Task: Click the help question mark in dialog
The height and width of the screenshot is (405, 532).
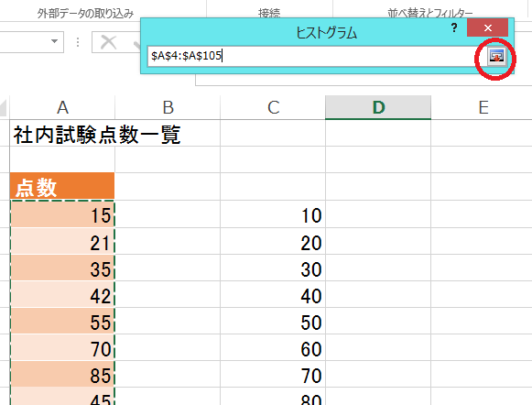Action: point(454,27)
